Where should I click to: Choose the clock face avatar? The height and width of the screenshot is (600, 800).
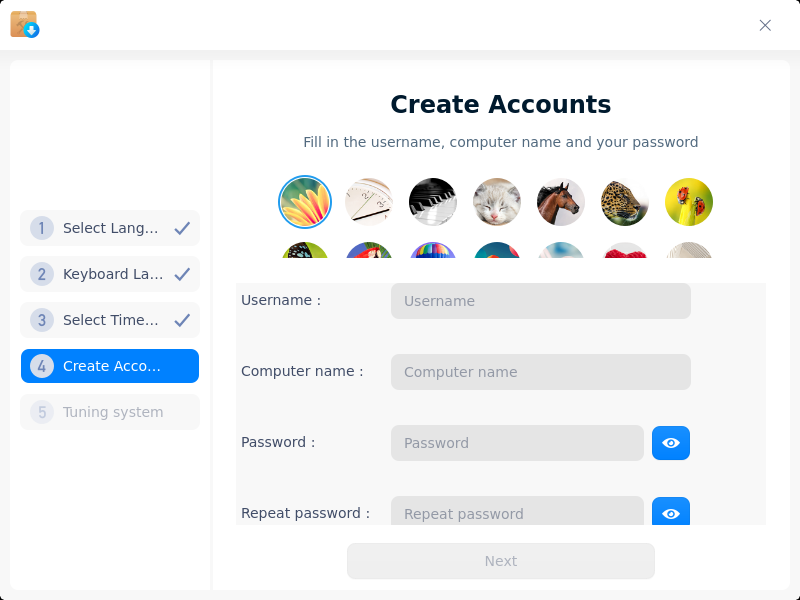coord(368,202)
